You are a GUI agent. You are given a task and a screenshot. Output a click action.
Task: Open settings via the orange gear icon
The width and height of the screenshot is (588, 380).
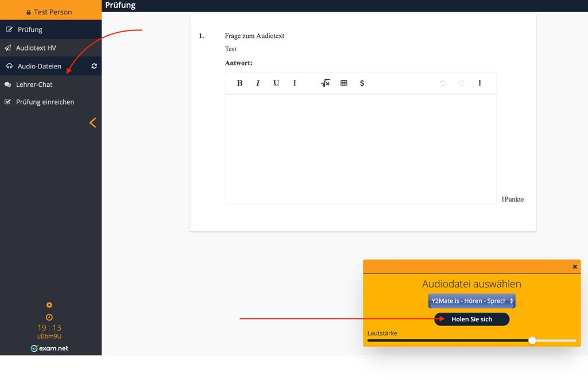point(49,305)
